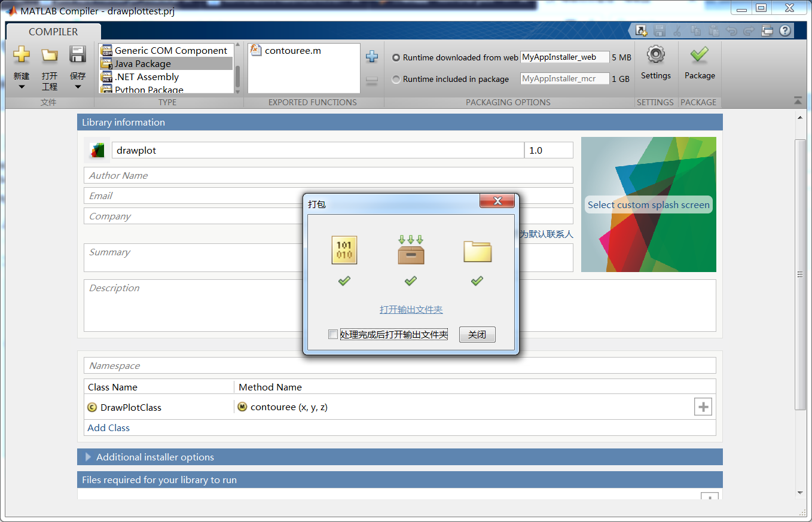The width and height of the screenshot is (812, 522).
Task: Edit MyAppInstaller_web name field
Action: click(565, 57)
